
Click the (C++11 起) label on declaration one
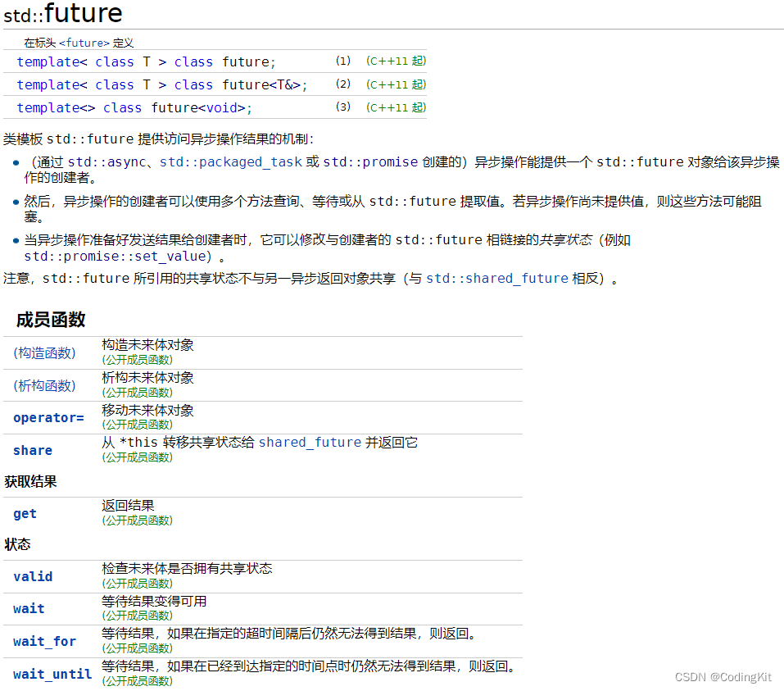click(396, 61)
